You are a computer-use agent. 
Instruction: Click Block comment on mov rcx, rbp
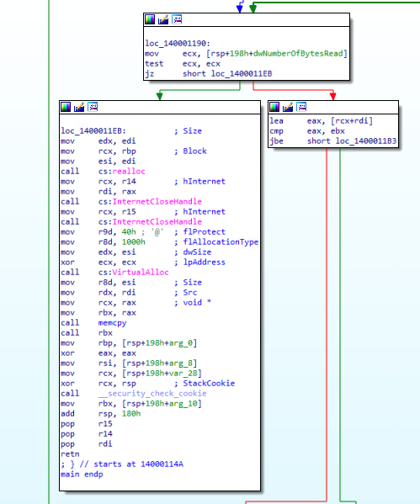pos(194,151)
